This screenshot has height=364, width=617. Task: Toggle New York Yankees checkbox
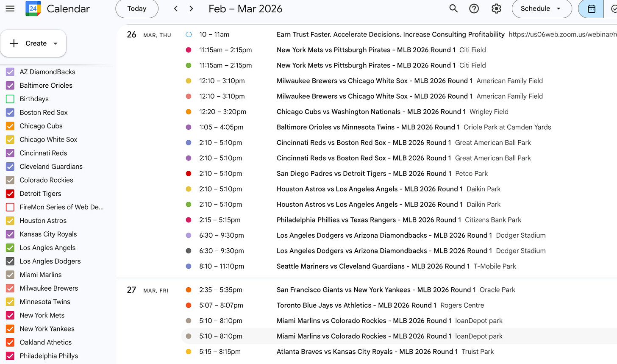[10, 329]
